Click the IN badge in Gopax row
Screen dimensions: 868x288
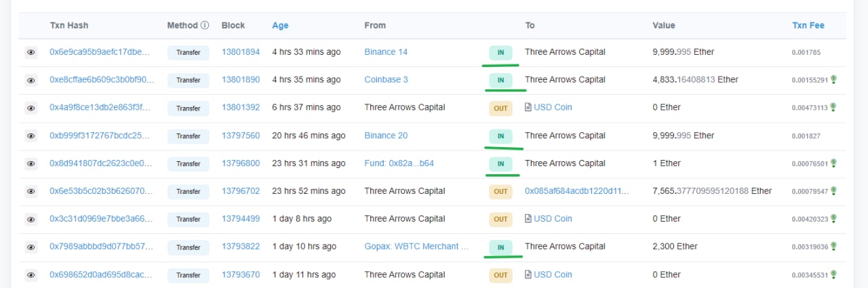pyautogui.click(x=500, y=247)
